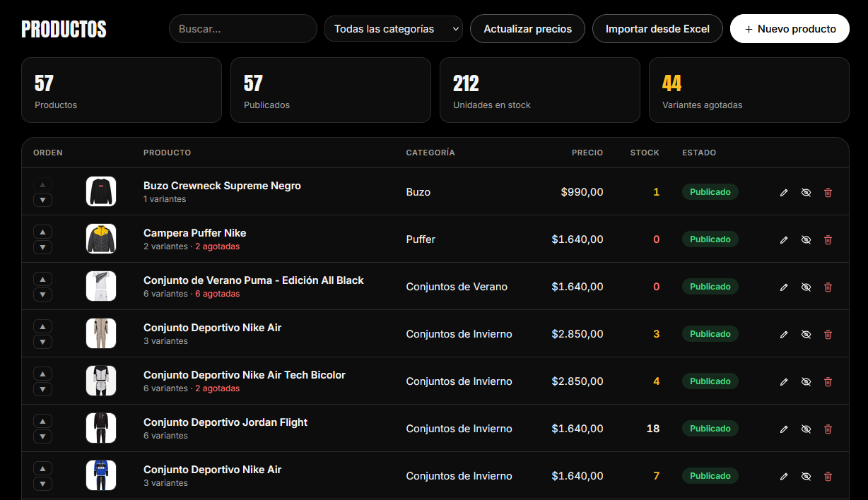Click the stock value 18

click(x=653, y=429)
